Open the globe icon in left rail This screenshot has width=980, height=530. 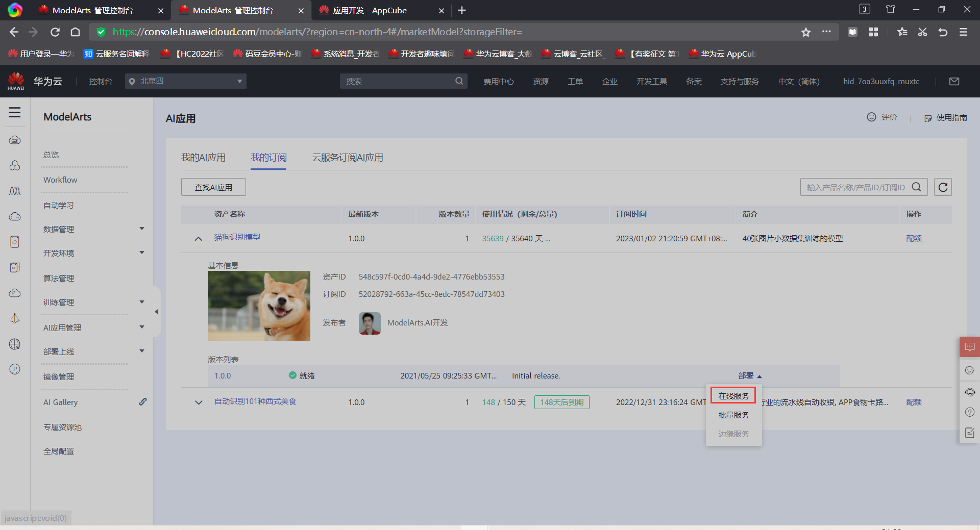click(15, 344)
